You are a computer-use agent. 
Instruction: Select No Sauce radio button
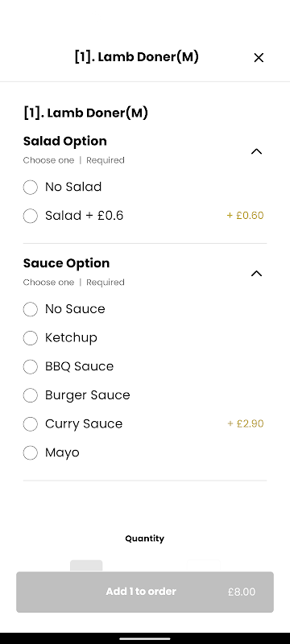[x=31, y=309]
